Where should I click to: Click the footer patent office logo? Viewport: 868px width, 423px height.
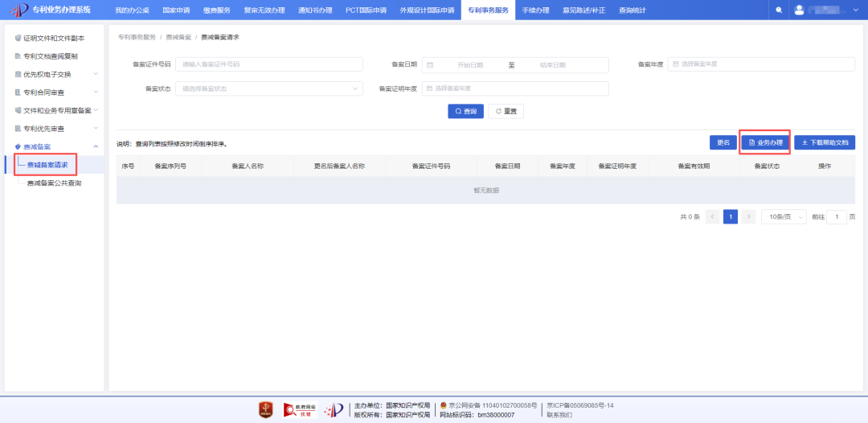click(x=334, y=410)
